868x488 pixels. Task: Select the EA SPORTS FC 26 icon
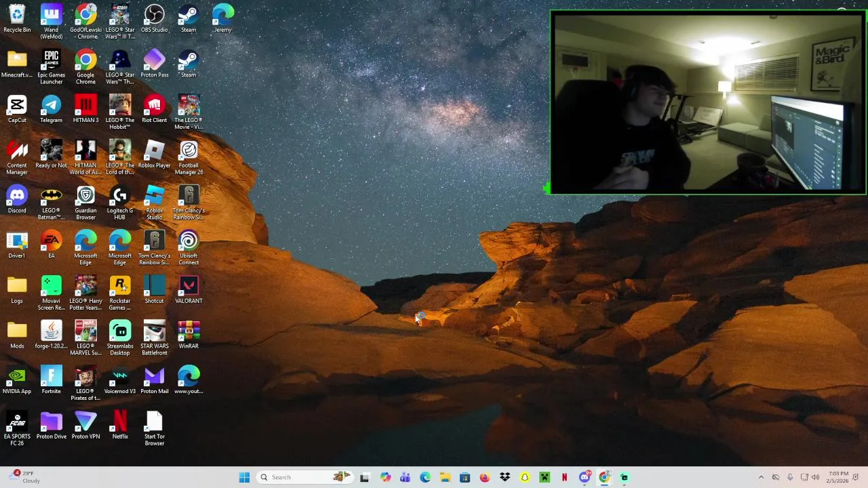coord(17,429)
